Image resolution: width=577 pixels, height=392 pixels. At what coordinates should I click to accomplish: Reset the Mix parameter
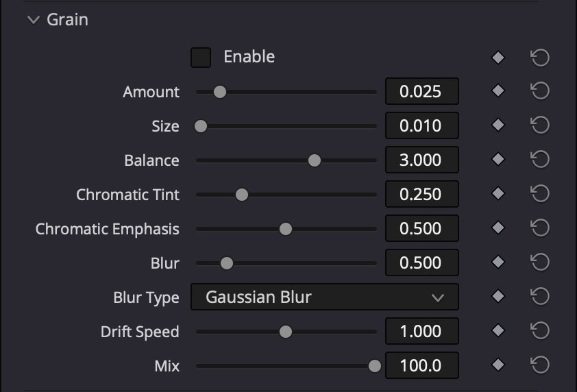click(540, 365)
